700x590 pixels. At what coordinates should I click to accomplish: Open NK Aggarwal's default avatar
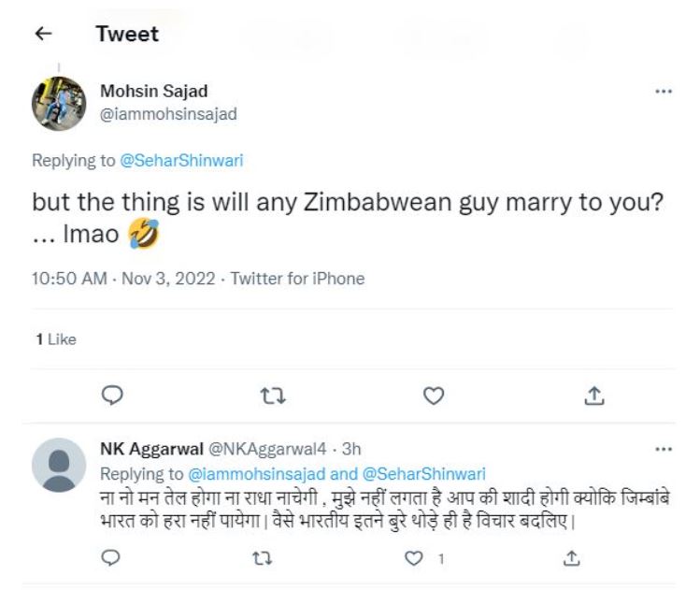tap(59, 465)
